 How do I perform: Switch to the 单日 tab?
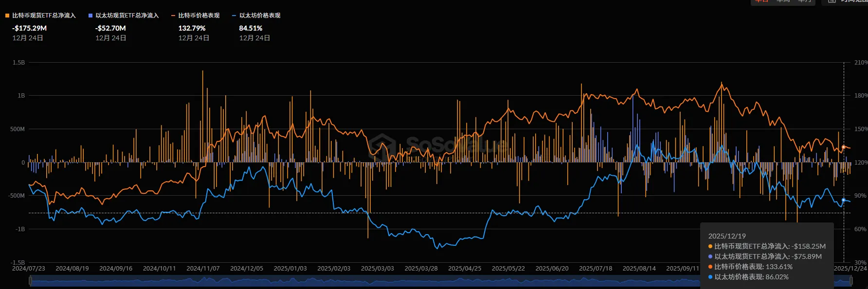coord(762,1)
